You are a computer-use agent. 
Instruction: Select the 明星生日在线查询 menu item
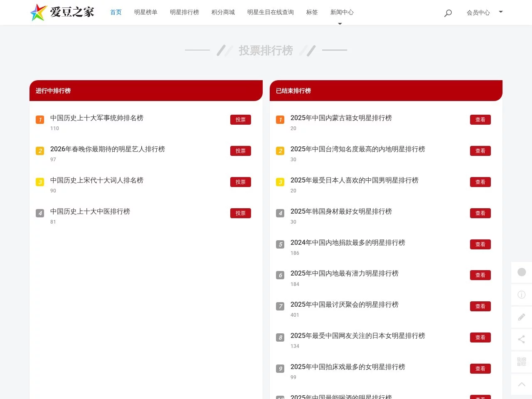pos(271,12)
